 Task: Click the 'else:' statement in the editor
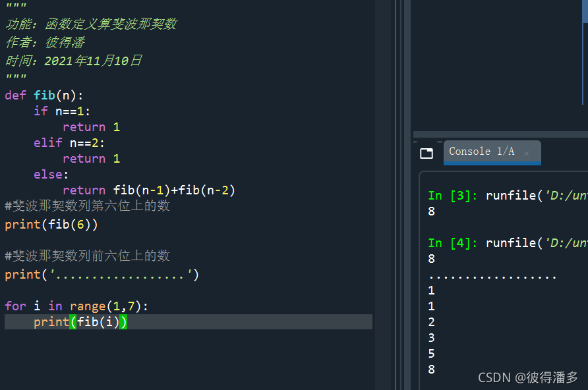(51, 175)
